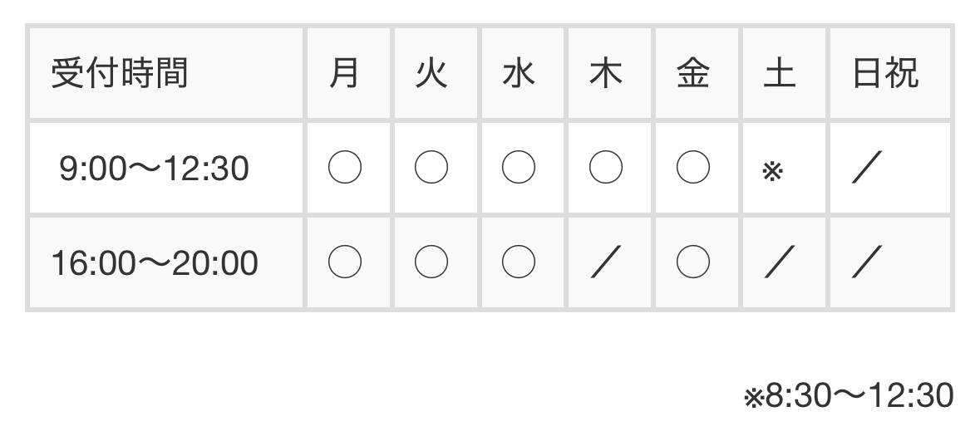Screen dimensions: 980x431
Task: Click the 日祝 column header
Action: pos(886,74)
